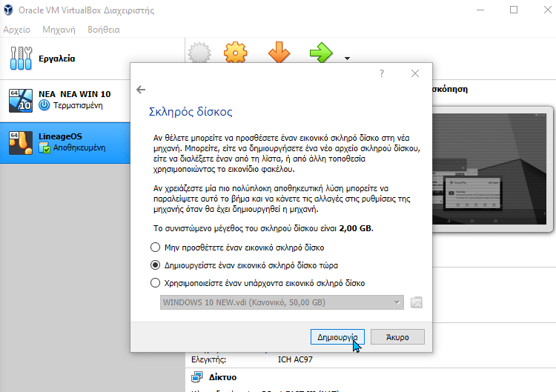
Task: Open the WINDOWS 10 NEW.vdi disk dropdown
Action: 282,302
